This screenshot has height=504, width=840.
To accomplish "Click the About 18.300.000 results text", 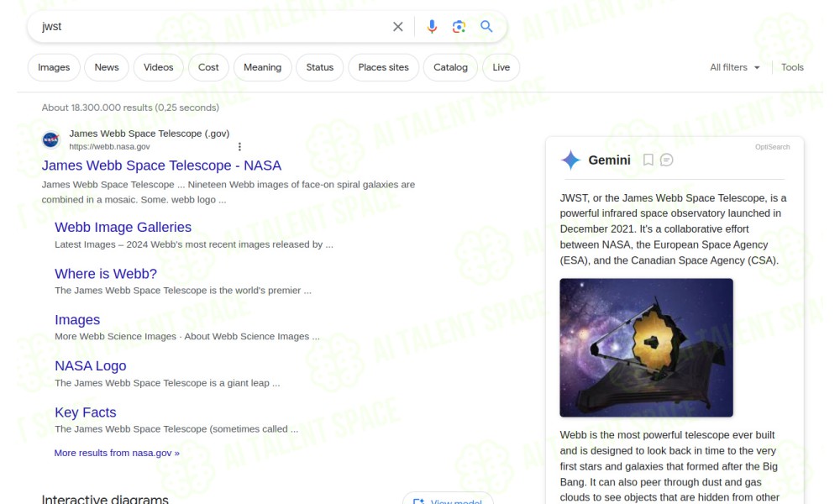I will pos(130,108).
